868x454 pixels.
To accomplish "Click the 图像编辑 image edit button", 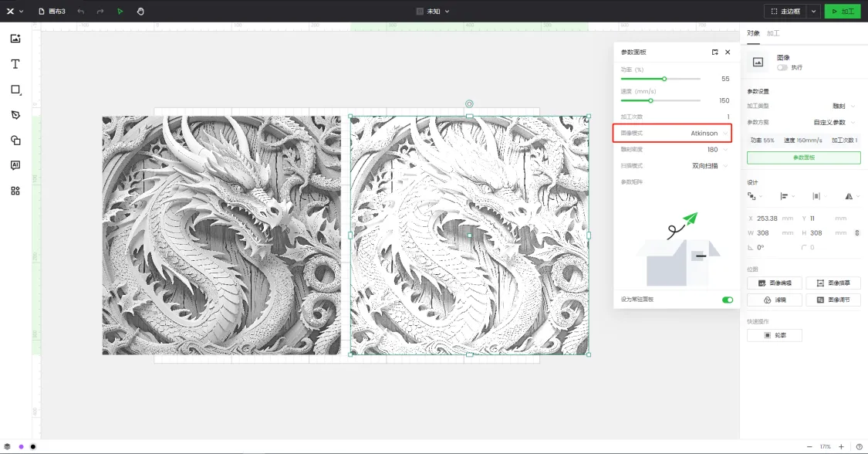I will click(x=775, y=283).
